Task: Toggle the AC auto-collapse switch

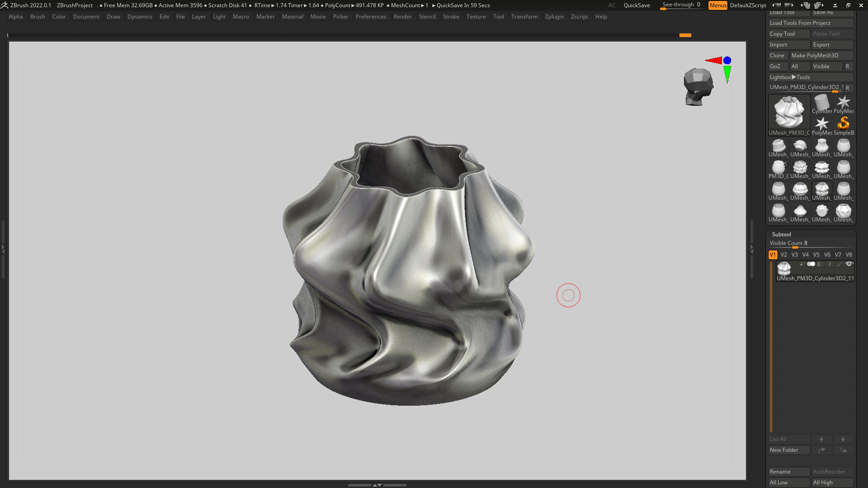Action: click(x=612, y=5)
